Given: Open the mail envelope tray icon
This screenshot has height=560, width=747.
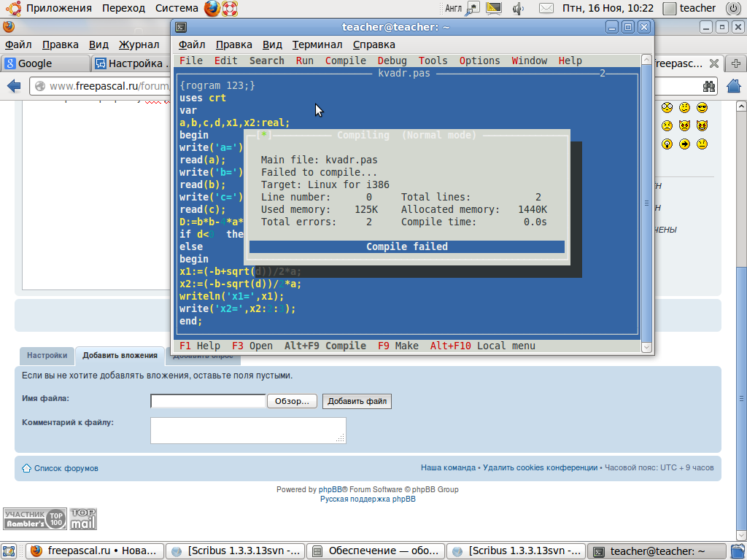Looking at the screenshot, I should [546, 9].
